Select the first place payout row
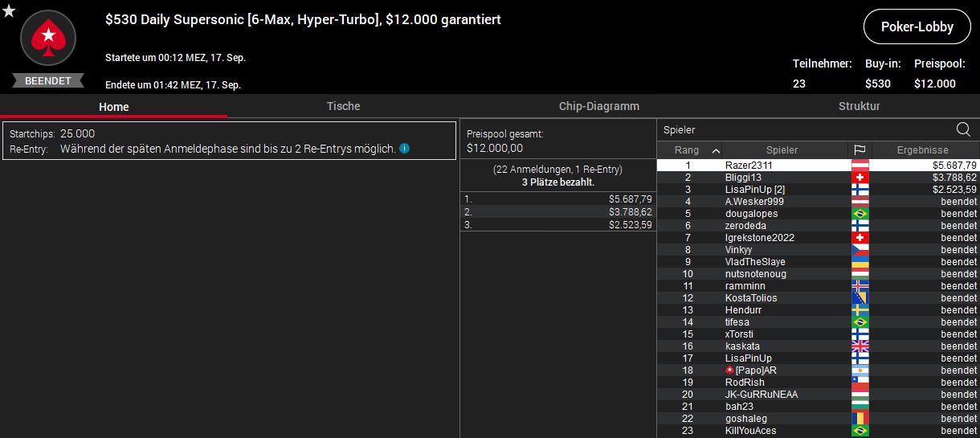The width and height of the screenshot is (980, 438). [x=558, y=199]
